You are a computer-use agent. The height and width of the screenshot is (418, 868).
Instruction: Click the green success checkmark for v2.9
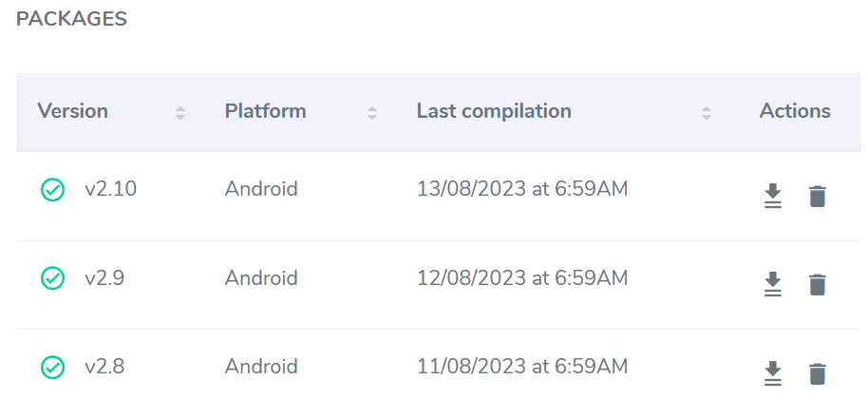pos(52,278)
